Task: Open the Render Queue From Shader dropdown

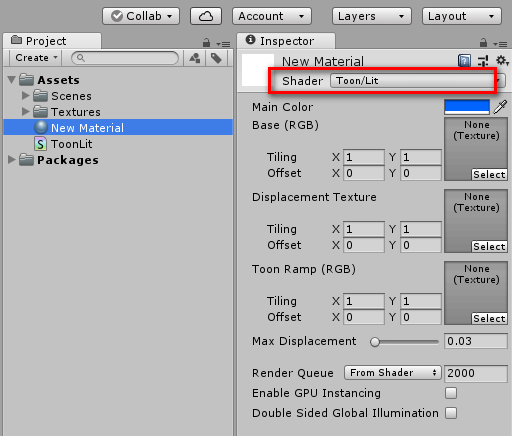Action: click(x=393, y=372)
